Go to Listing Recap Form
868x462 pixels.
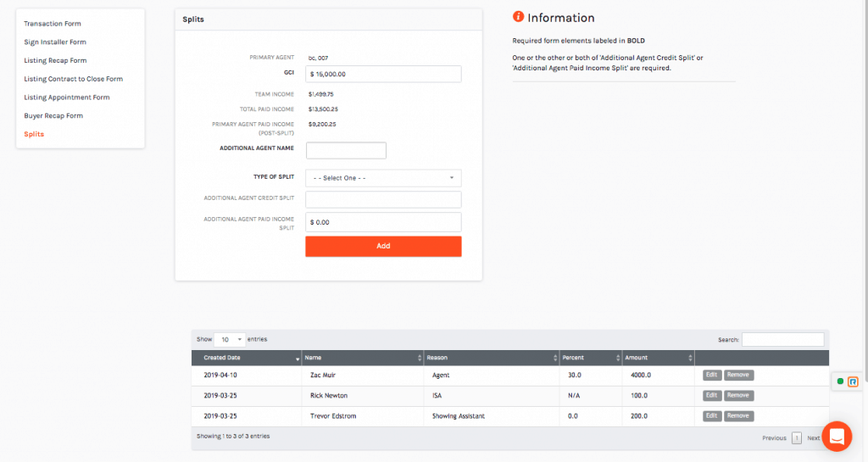click(x=55, y=60)
